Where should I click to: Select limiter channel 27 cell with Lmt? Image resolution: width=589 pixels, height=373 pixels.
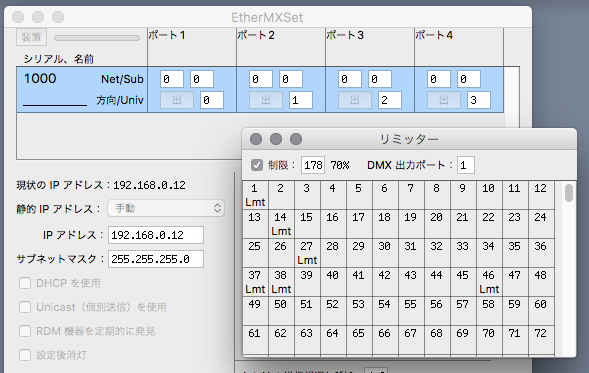click(307, 253)
